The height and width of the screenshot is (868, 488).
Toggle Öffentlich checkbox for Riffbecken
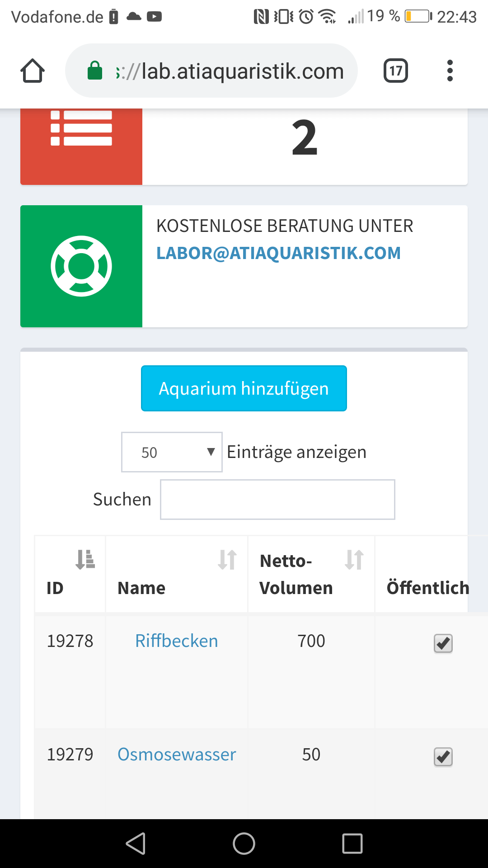point(443,643)
